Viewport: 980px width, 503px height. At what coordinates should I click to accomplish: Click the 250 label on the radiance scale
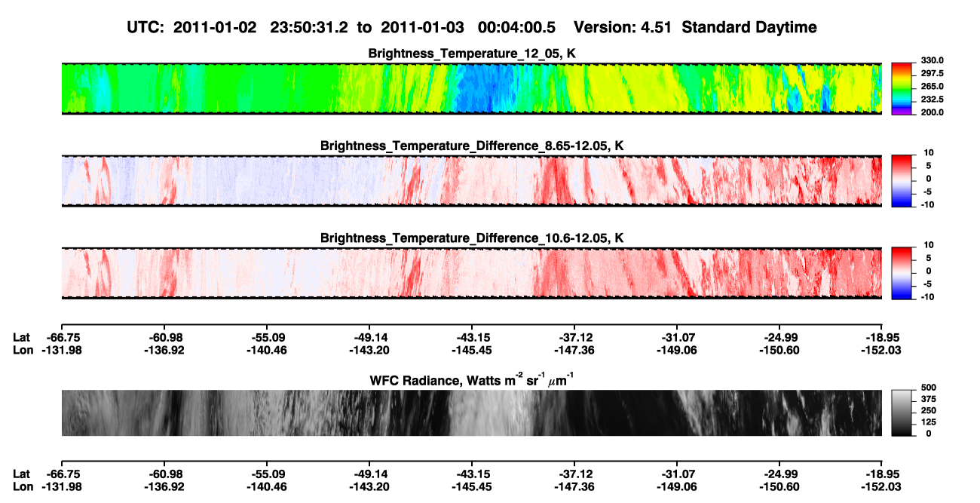[x=929, y=410]
